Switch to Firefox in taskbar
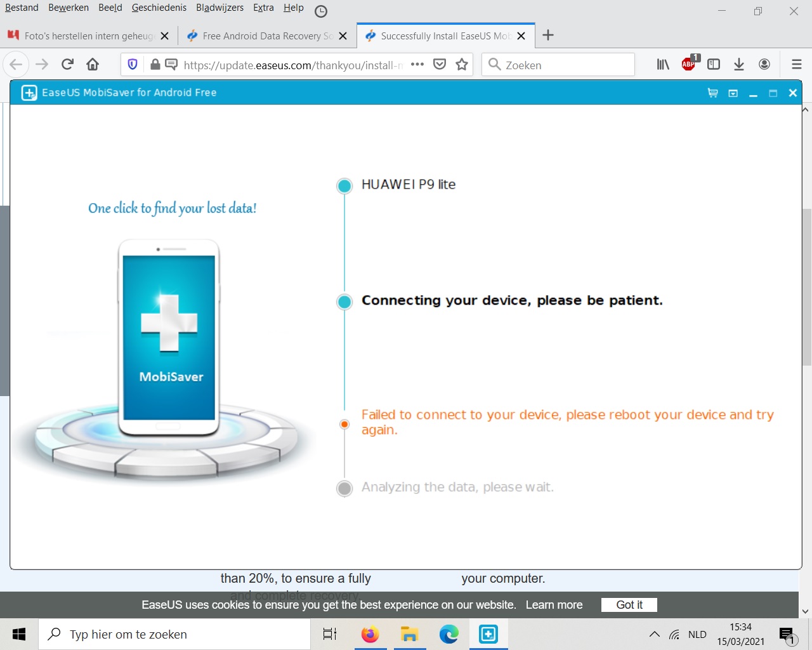 click(x=370, y=634)
